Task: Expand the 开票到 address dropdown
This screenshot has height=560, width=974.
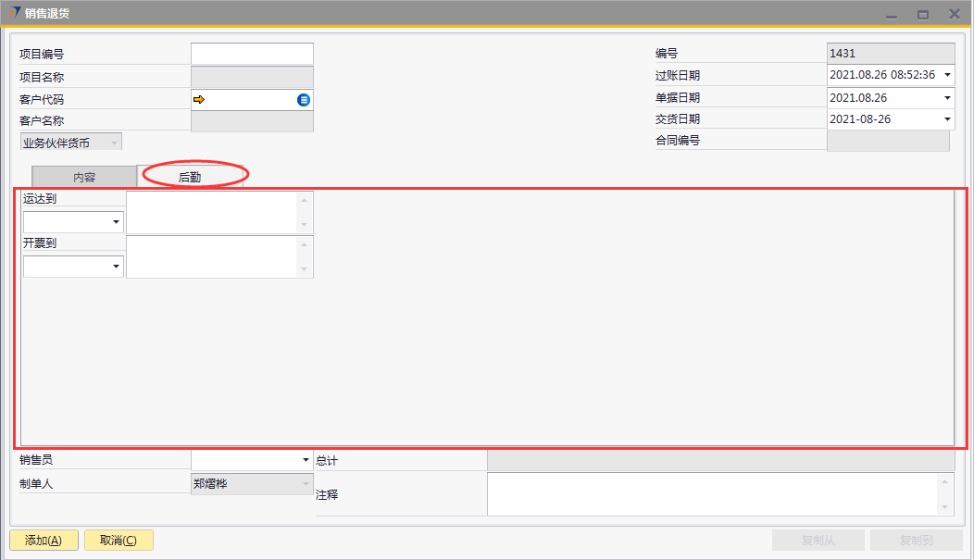Action: 117,267
